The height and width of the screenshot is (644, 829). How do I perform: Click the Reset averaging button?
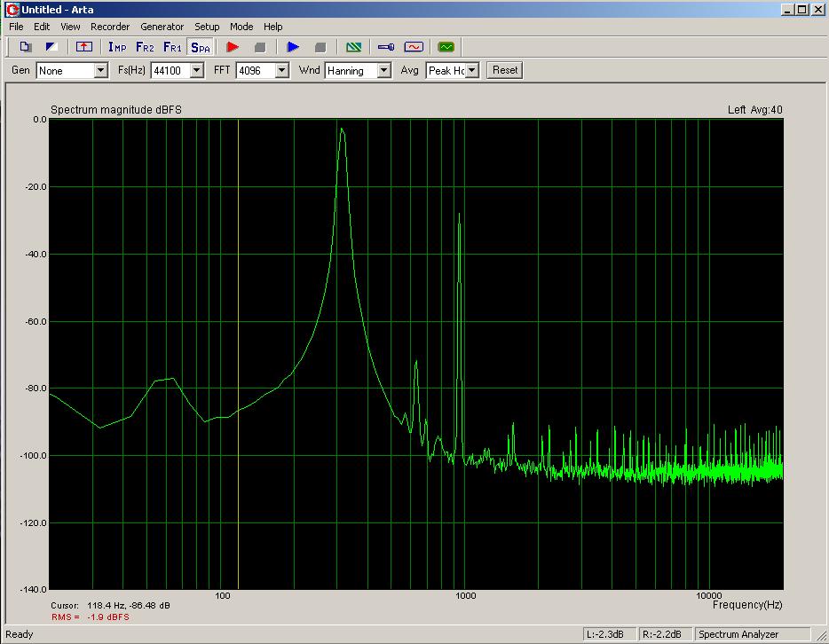tap(505, 70)
